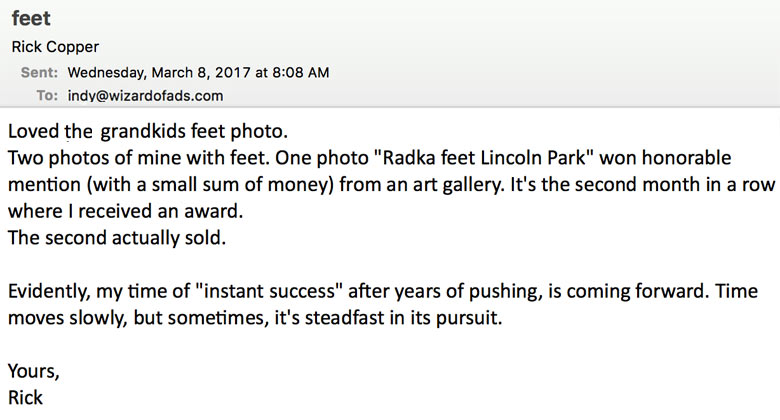The width and height of the screenshot is (780, 420).
Task: Click the word "Evidently" starting the paragraph
Action: (x=48, y=292)
